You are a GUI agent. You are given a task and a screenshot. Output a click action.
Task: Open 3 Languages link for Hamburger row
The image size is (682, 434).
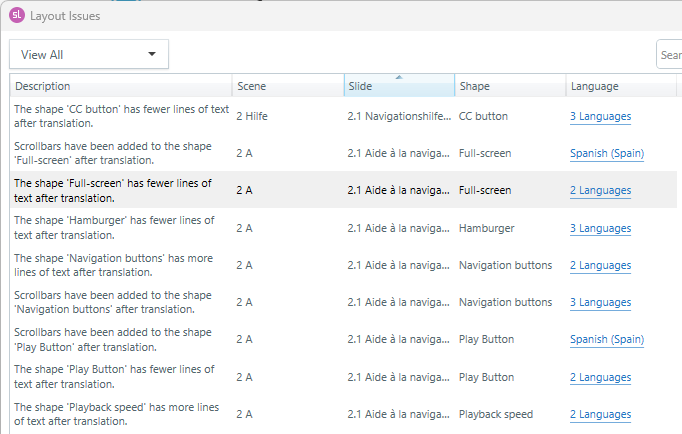600,228
